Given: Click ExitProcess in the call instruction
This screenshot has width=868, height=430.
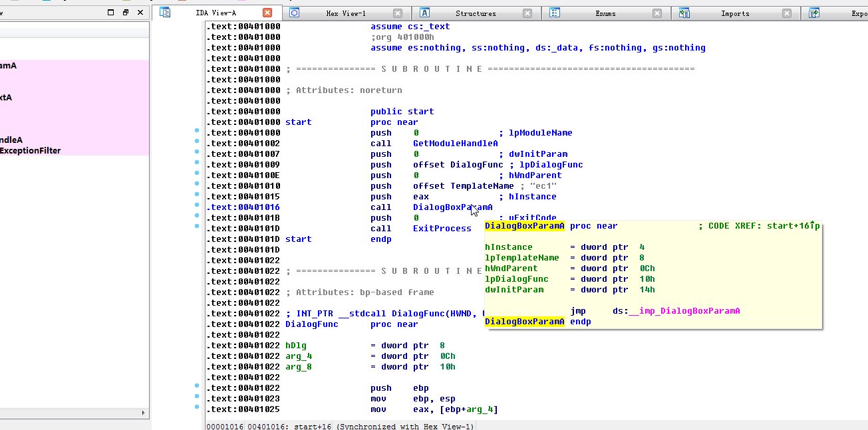Looking at the screenshot, I should coord(442,229).
